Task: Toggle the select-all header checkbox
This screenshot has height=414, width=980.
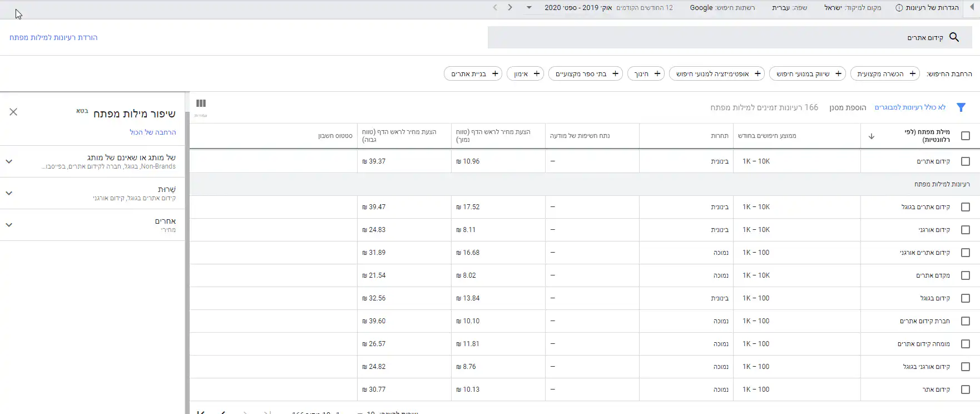Action: (x=965, y=136)
